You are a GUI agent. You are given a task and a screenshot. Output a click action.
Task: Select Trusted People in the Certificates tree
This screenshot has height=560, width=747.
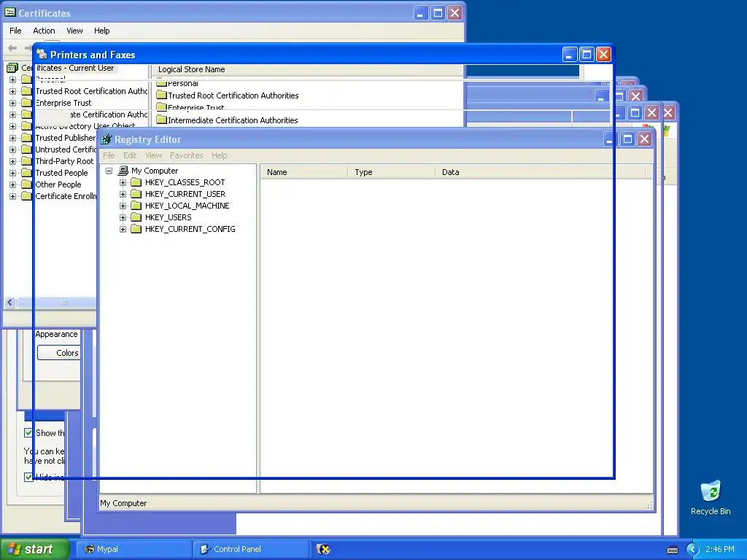[x=61, y=173]
